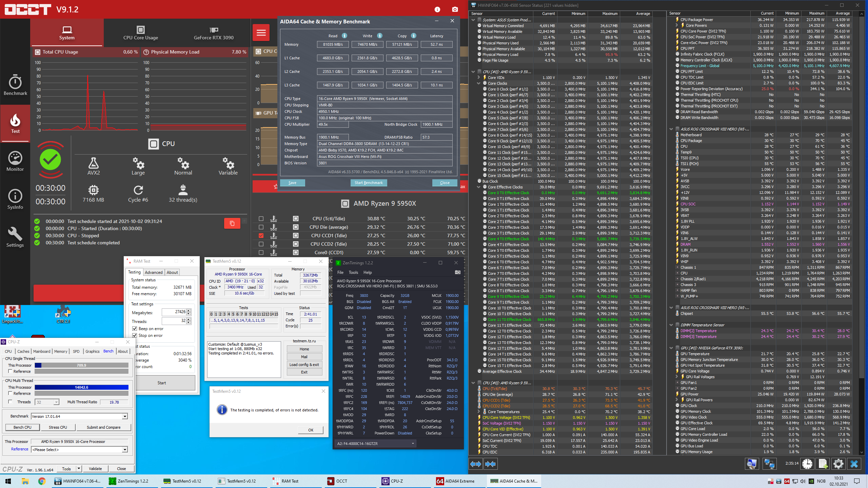The width and height of the screenshot is (868, 488).
Task: Toggle Beep on error in RAM Test
Action: [135, 329]
